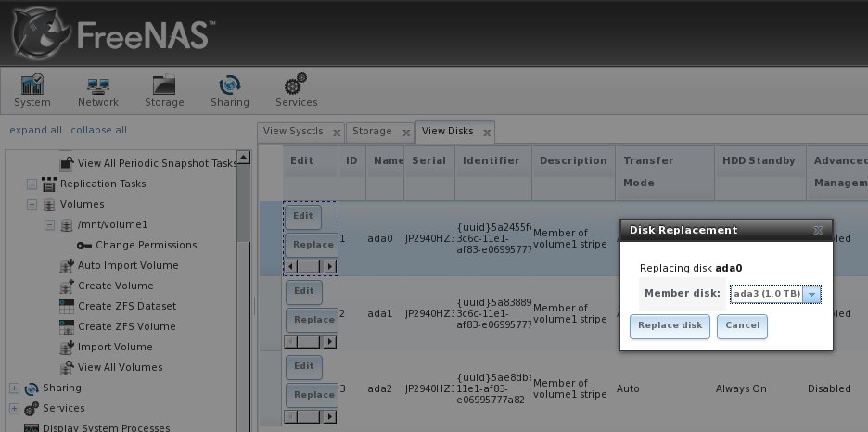Close the Disk Replacement dialog

(x=818, y=231)
